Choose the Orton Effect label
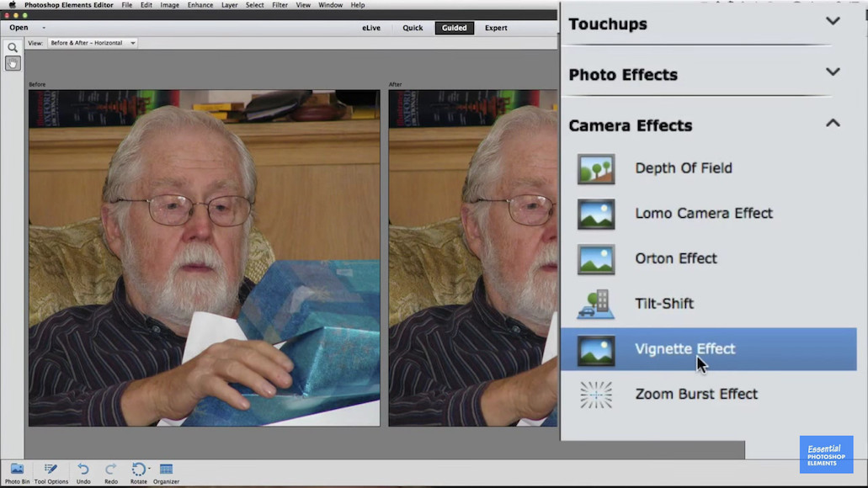Screen dimensions: 868x488 [x=676, y=258]
